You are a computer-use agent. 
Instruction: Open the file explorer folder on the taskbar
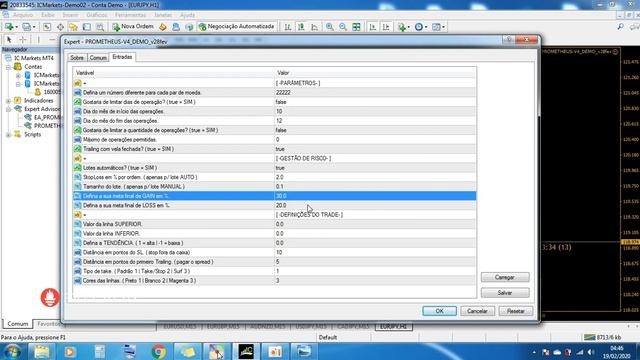41,351
